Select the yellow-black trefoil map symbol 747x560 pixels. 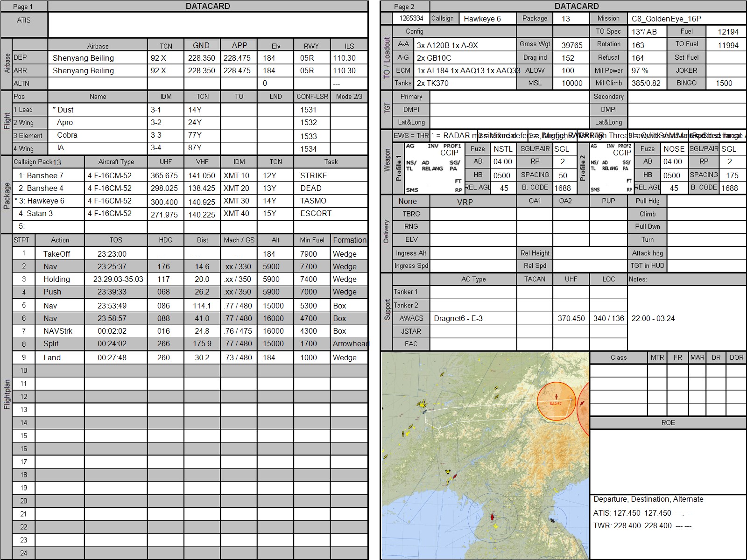448,472
